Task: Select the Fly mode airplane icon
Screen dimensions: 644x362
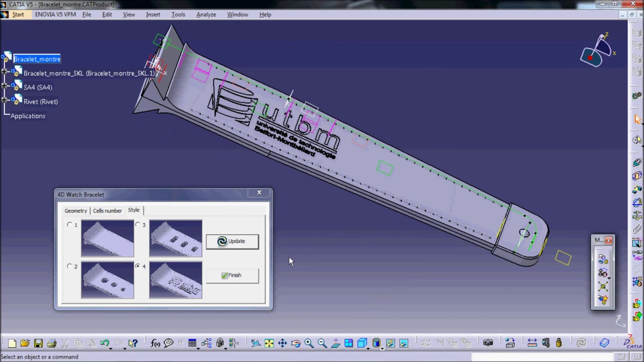Action: click(x=256, y=343)
